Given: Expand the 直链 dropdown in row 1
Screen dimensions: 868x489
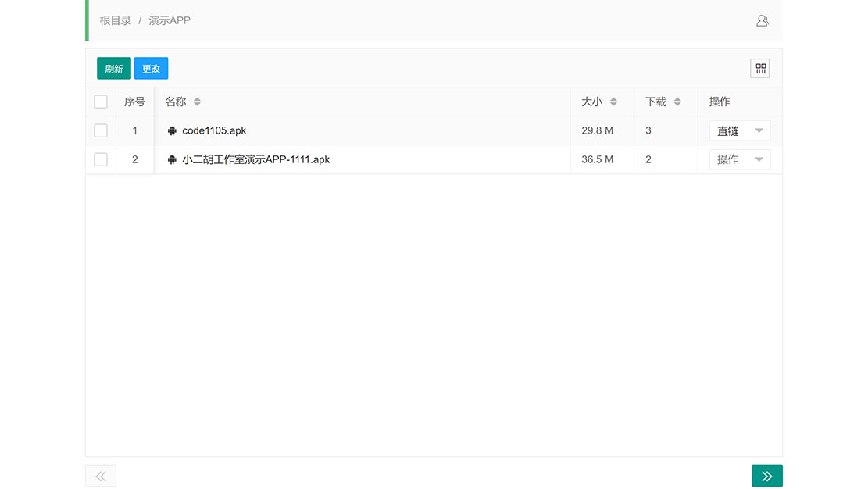Looking at the screenshot, I should click(x=739, y=131).
